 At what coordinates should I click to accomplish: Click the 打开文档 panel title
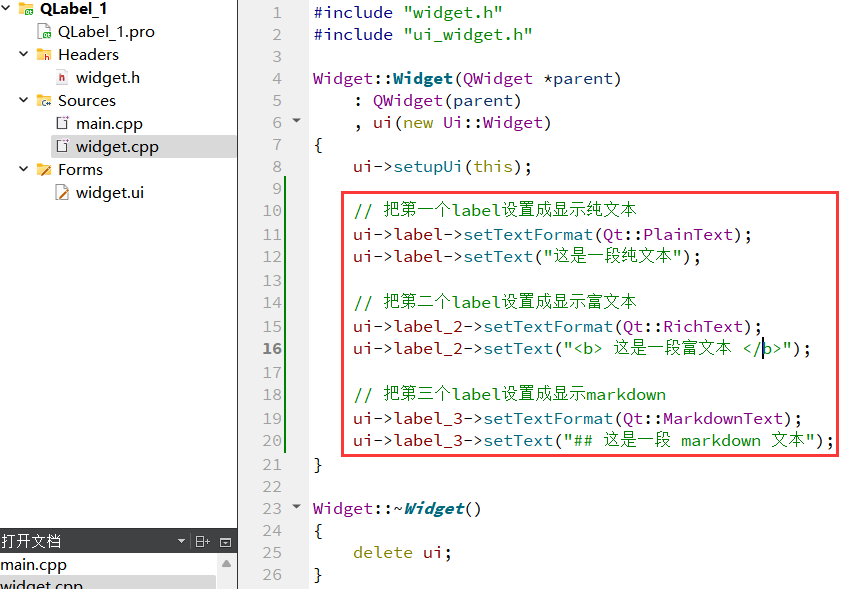(x=31, y=541)
